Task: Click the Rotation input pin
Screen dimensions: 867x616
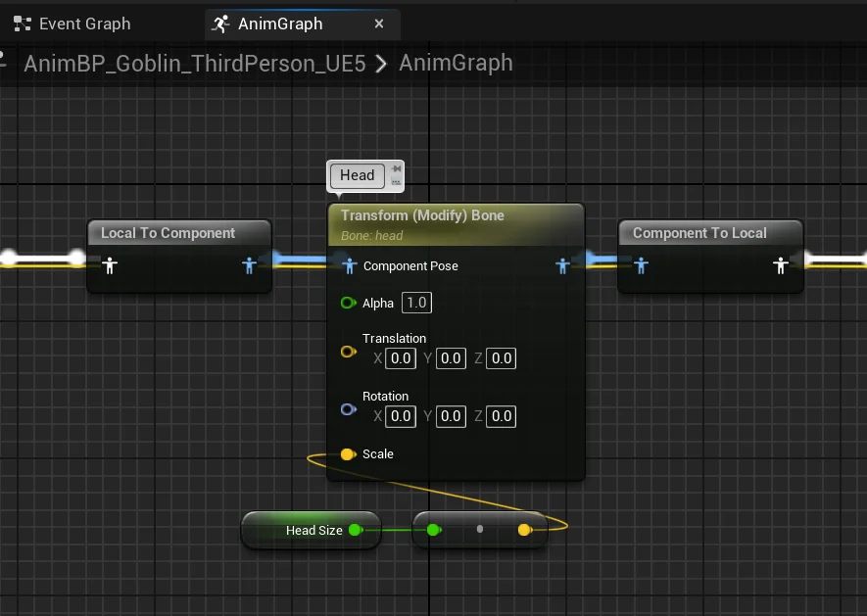Action: coord(349,409)
